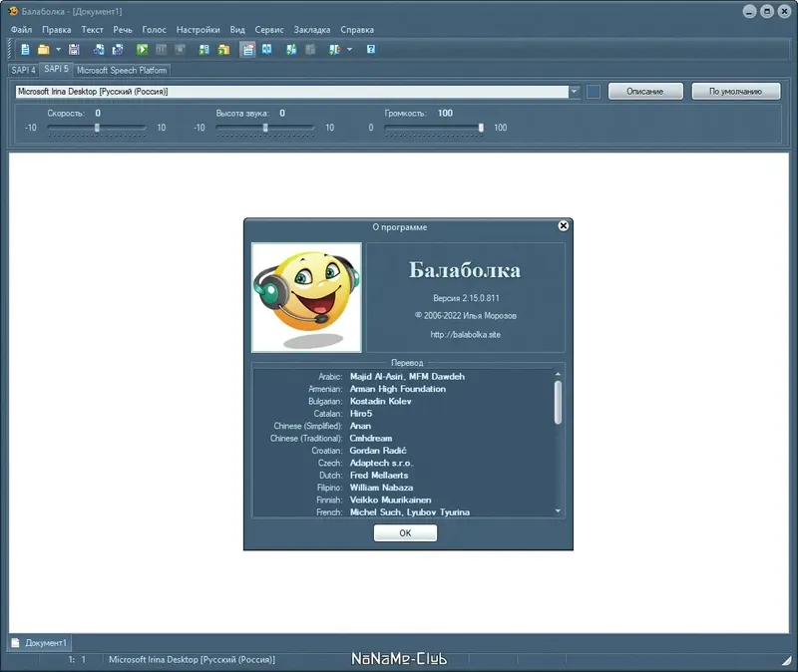The image size is (798, 672).
Task: Click the 'Adaptech s.r.o.' Czech entry
Action: click(x=381, y=463)
